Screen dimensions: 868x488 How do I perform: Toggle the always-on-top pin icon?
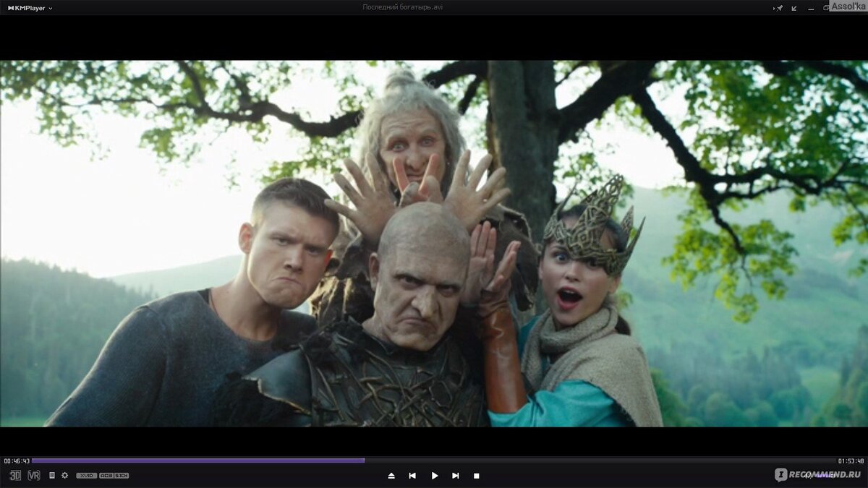click(779, 8)
